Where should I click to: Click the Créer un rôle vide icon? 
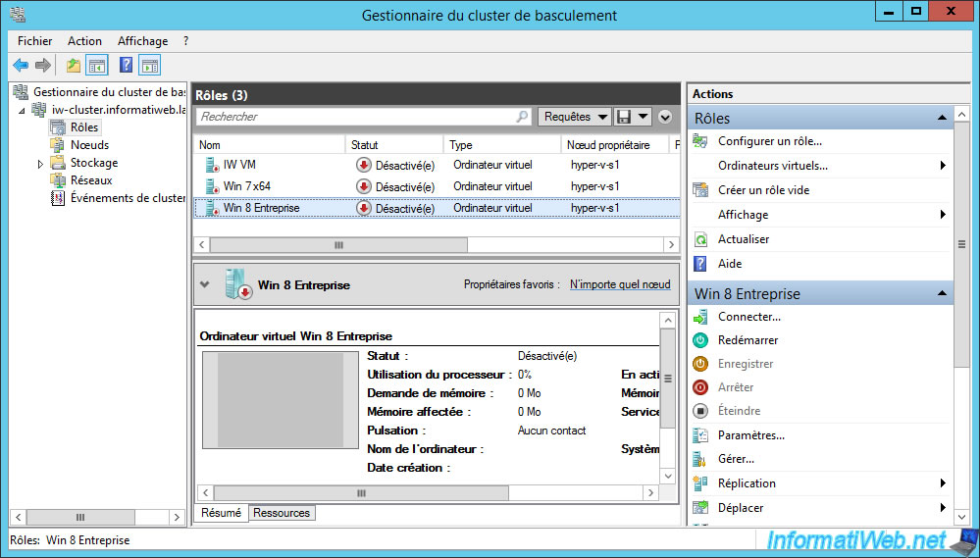pos(700,190)
